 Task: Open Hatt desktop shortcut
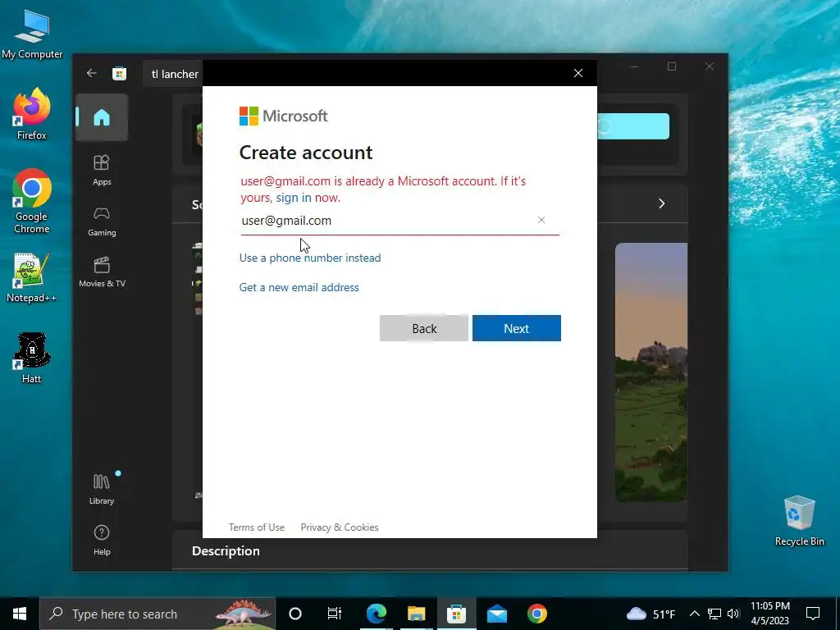[32, 358]
